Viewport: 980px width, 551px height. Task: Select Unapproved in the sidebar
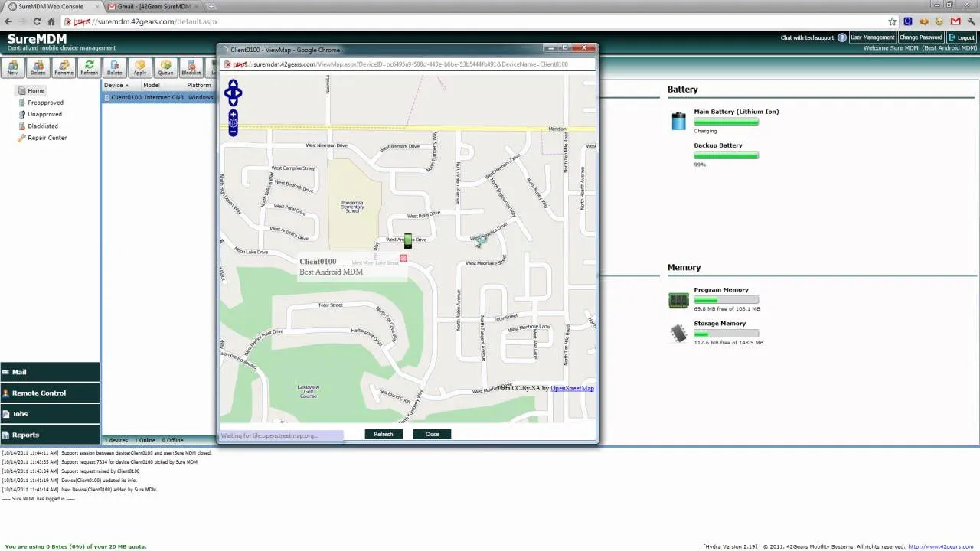pos(44,114)
